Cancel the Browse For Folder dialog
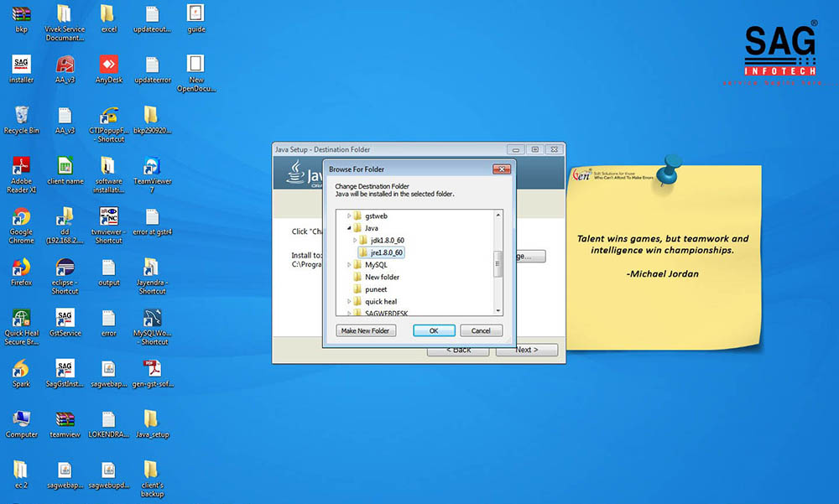The height and width of the screenshot is (504, 839). click(481, 330)
